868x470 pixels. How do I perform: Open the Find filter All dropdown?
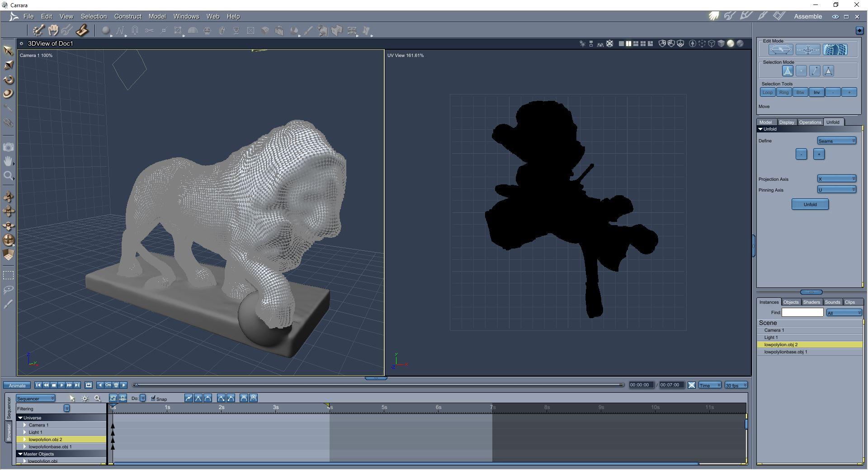pos(844,313)
